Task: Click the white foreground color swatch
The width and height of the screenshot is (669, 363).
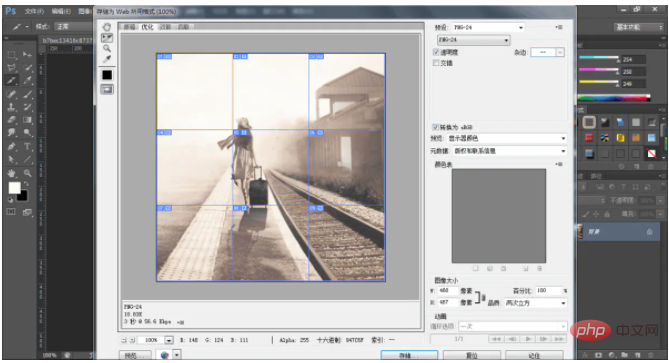Action: click(14, 188)
